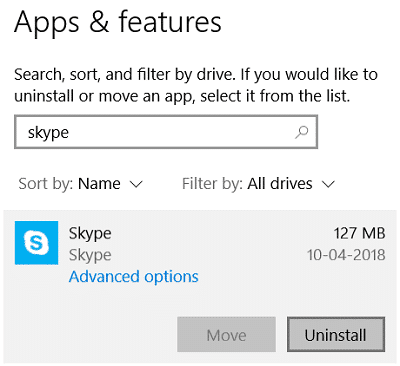Click the Apps & features heading

tap(118, 22)
